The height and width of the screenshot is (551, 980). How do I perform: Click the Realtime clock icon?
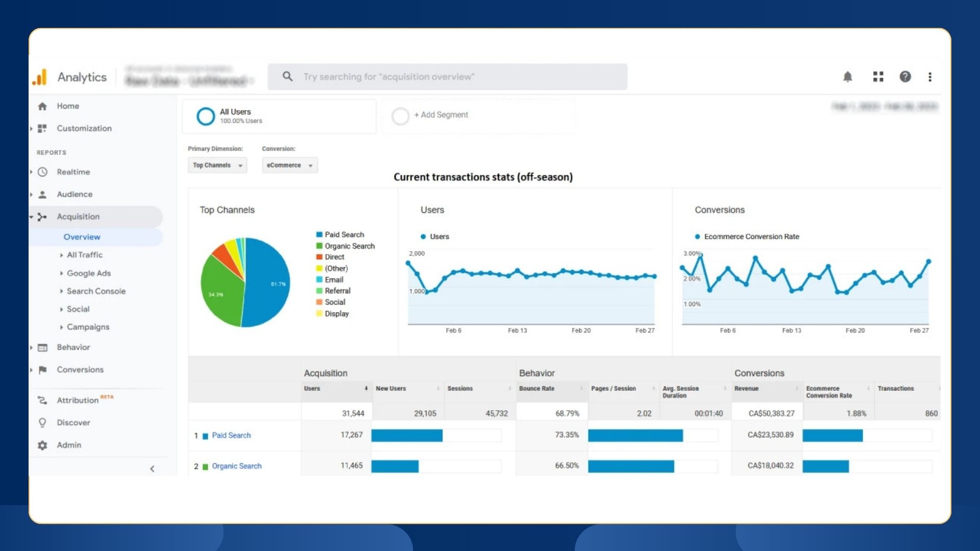[x=42, y=172]
